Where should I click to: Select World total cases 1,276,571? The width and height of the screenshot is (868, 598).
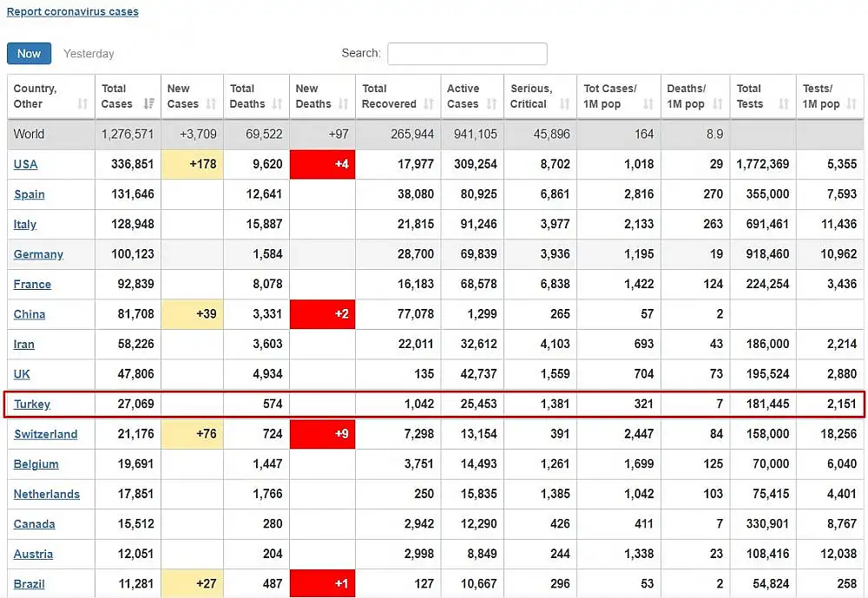(128, 134)
